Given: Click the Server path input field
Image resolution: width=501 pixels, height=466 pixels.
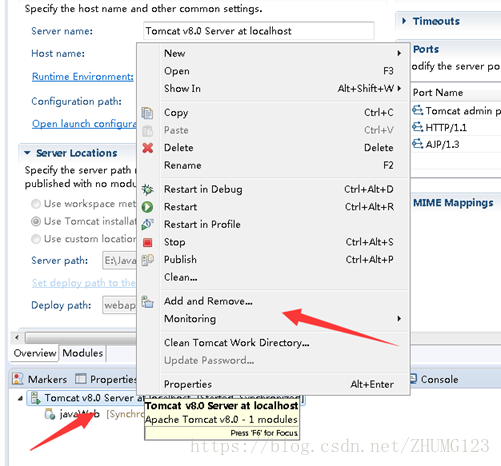Looking at the screenshot, I should coord(119,260).
